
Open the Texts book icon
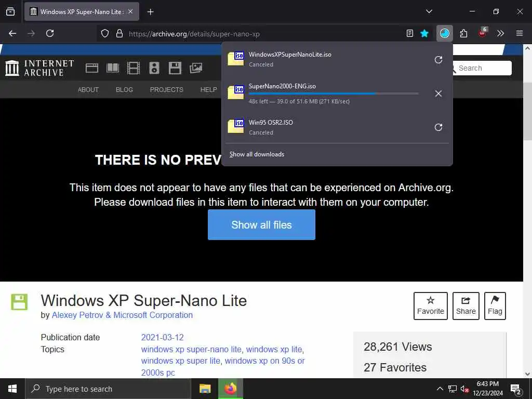[113, 68]
